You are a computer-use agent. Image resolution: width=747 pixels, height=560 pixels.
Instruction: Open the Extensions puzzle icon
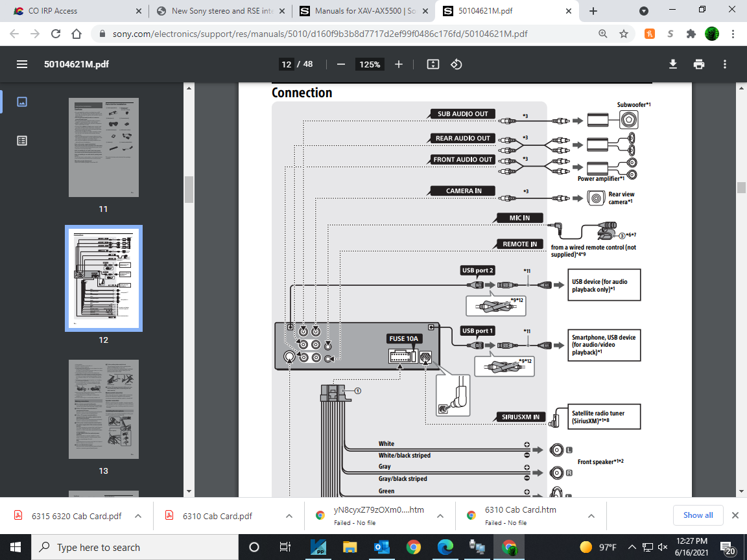(x=691, y=34)
